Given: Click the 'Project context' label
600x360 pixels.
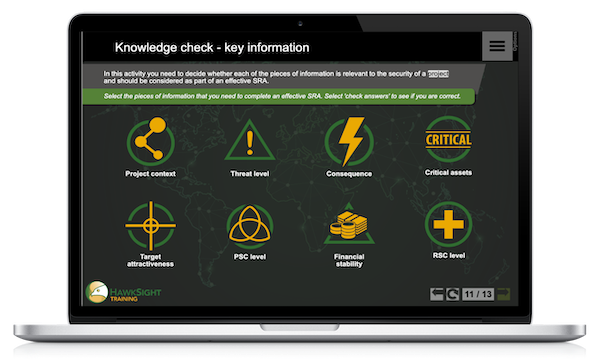Looking at the screenshot, I should click(150, 174).
